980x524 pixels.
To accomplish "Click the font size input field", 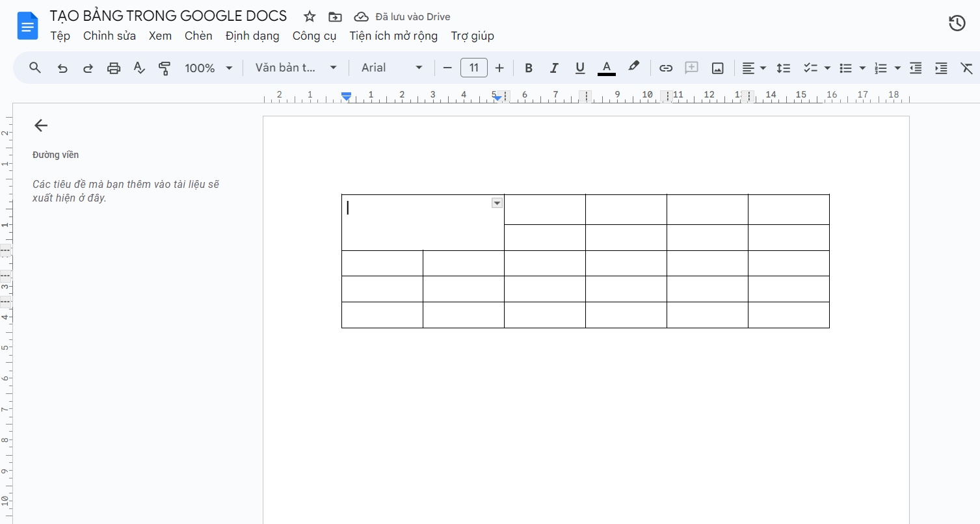I will [473, 68].
